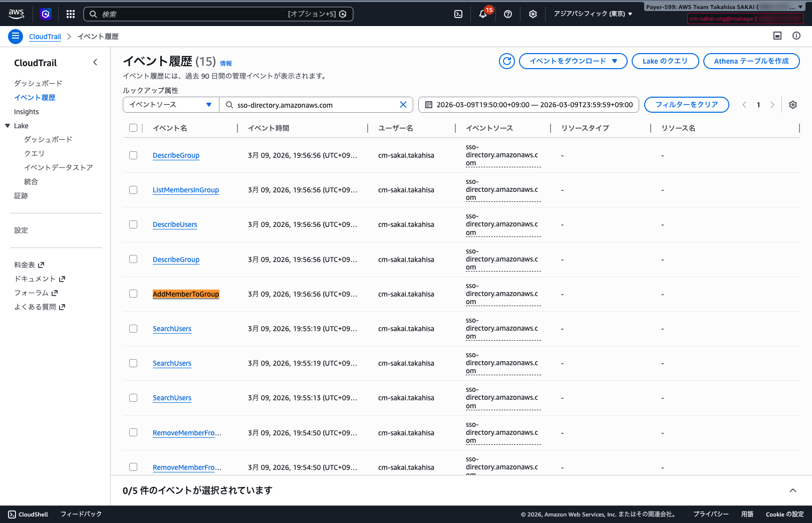Clear the sso-directory search filter text

403,105
